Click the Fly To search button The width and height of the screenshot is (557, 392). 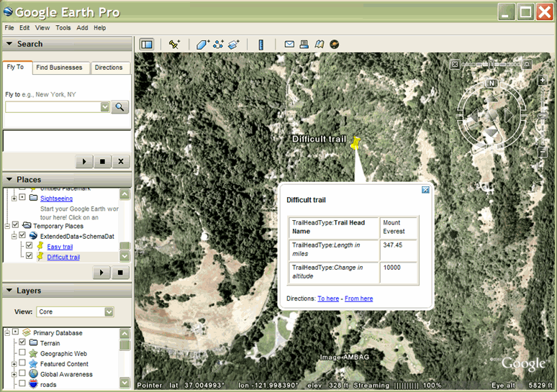[x=120, y=106]
